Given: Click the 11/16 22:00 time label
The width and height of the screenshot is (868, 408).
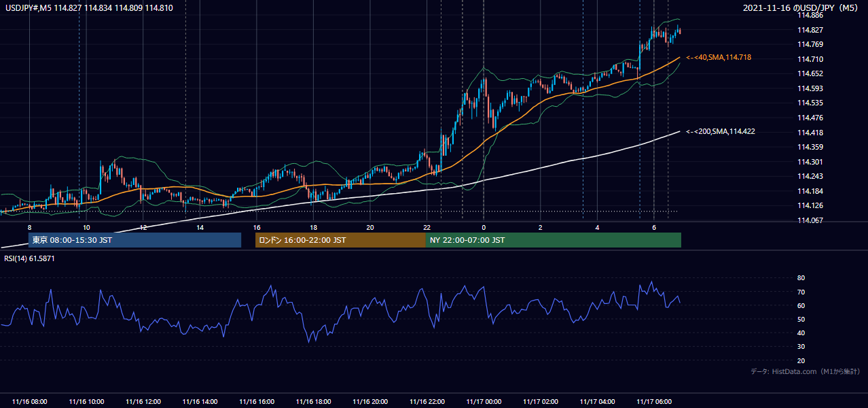Looking at the screenshot, I should [427, 402].
